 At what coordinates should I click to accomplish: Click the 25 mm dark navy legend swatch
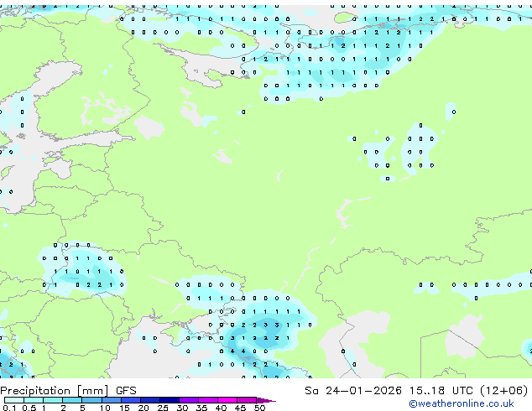(170, 400)
